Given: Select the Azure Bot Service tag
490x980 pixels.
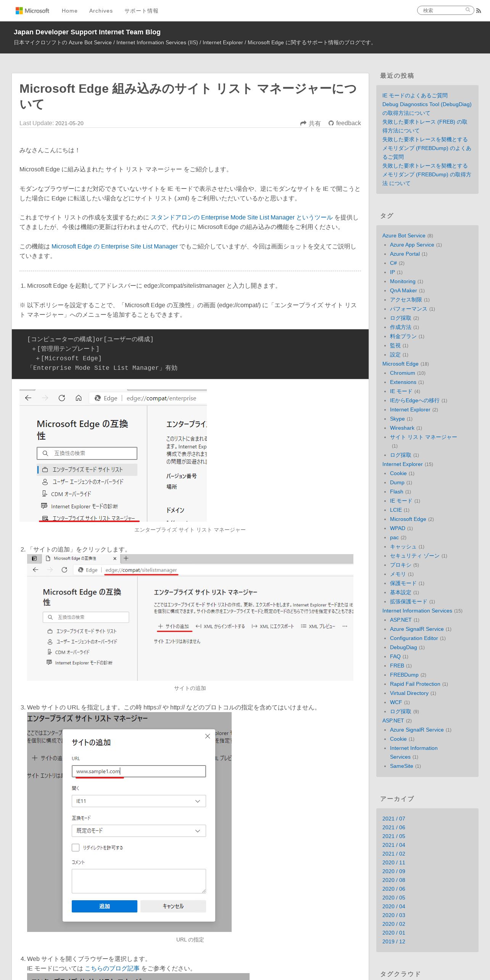Looking at the screenshot, I should [x=404, y=235].
